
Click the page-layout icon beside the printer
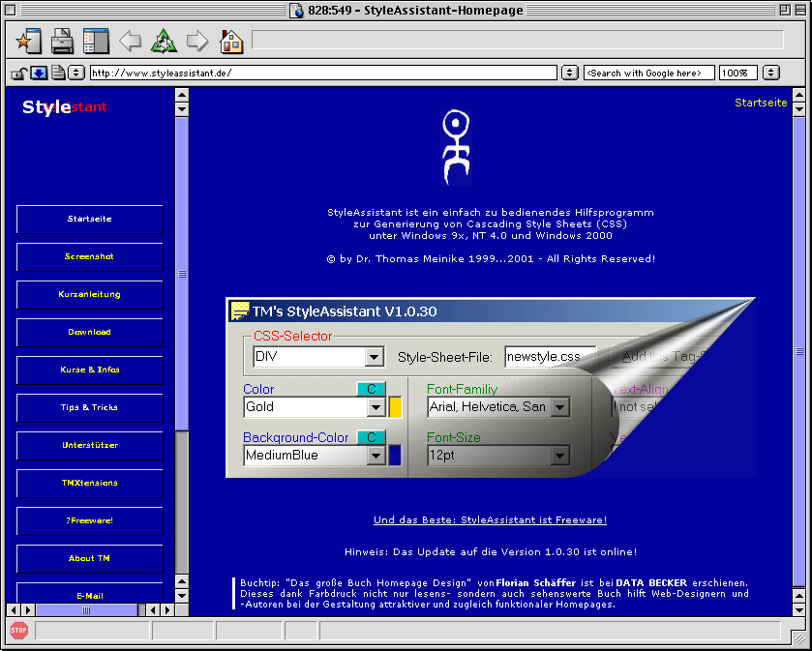point(96,41)
